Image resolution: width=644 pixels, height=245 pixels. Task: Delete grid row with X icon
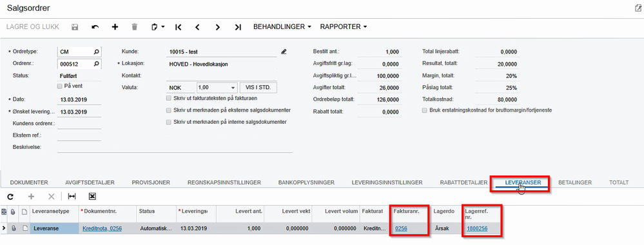point(52,197)
